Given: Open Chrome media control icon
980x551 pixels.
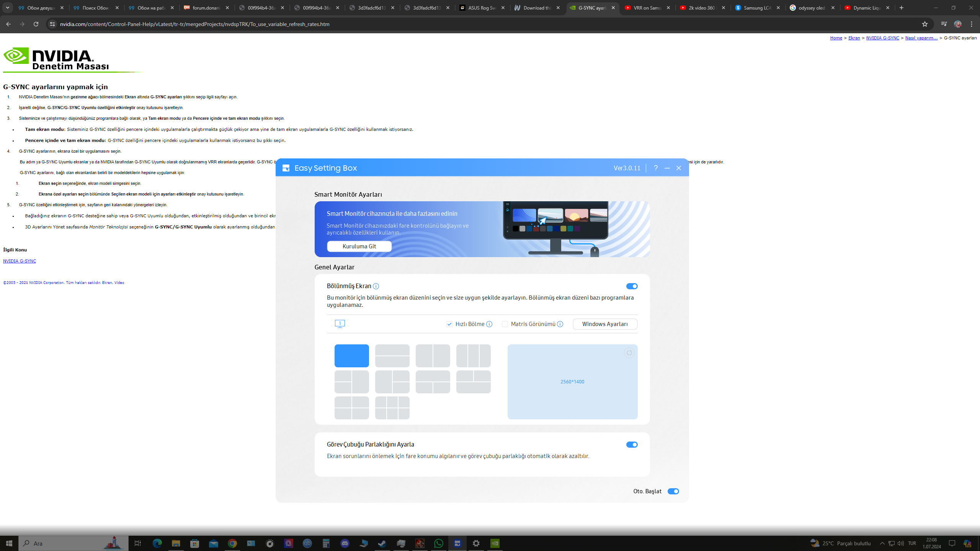Looking at the screenshot, I should coord(944,24).
